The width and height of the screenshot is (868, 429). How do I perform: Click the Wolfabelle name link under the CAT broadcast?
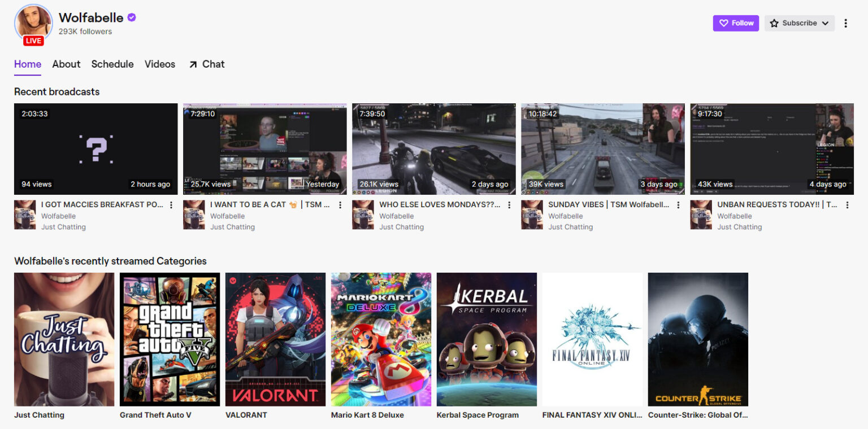(x=228, y=216)
